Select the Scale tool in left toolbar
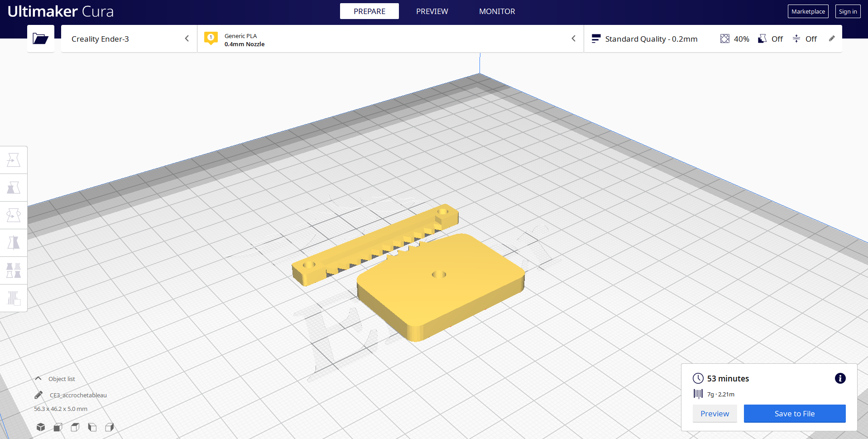Viewport: 868px width, 439px height. pyautogui.click(x=14, y=188)
